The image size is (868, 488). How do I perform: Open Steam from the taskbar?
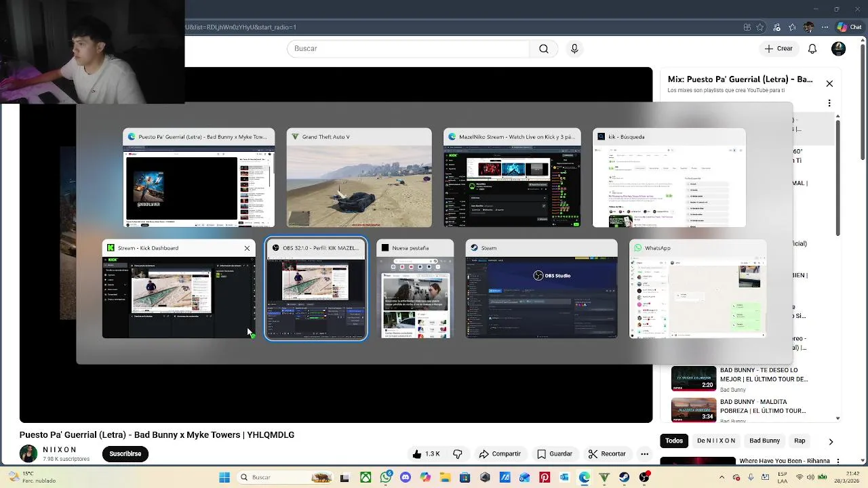tap(624, 477)
